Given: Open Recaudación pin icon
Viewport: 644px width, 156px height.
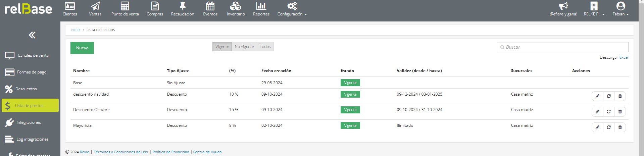Looking at the screenshot, I should tap(183, 6).
